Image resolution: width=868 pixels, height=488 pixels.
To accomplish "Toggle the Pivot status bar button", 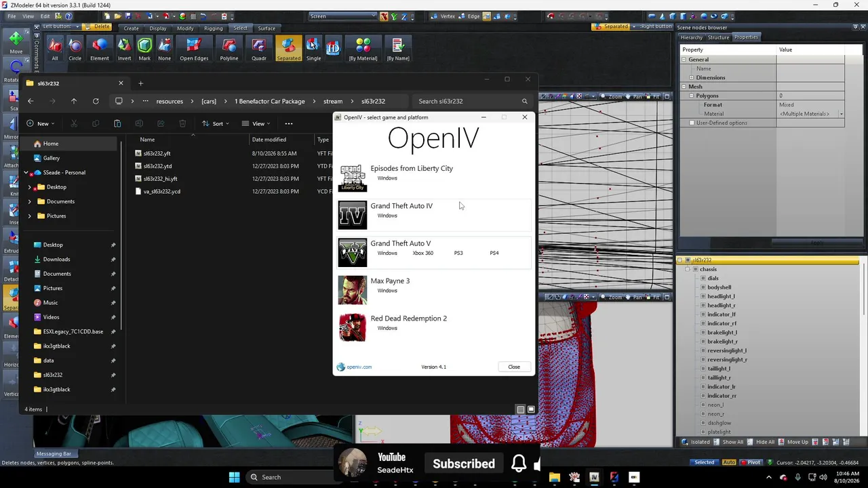I will tap(751, 462).
